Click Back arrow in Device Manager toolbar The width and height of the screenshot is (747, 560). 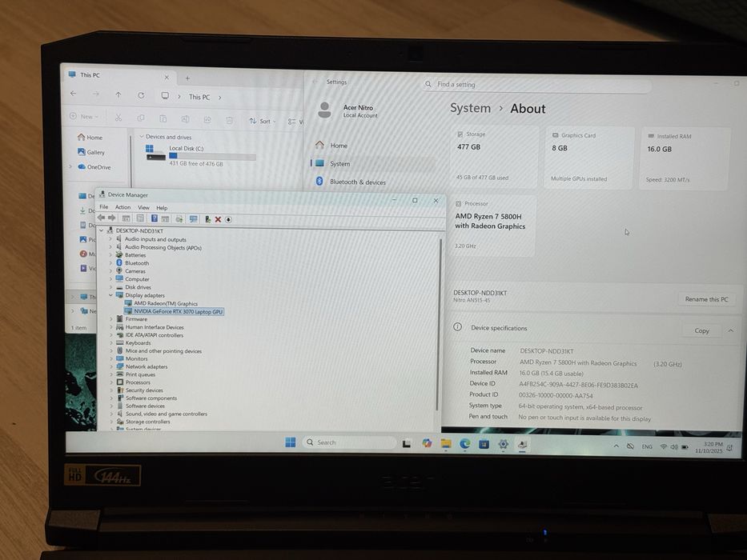(x=101, y=218)
